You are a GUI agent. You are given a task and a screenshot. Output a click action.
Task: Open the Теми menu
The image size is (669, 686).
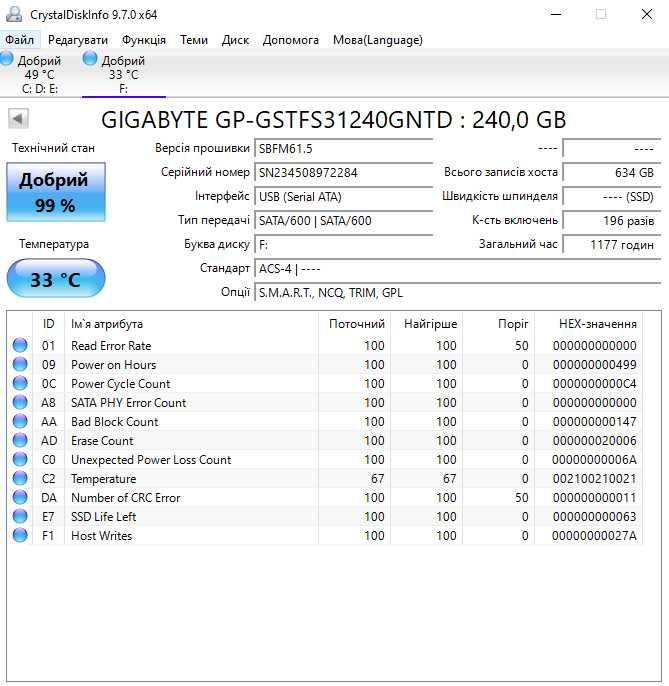point(194,40)
